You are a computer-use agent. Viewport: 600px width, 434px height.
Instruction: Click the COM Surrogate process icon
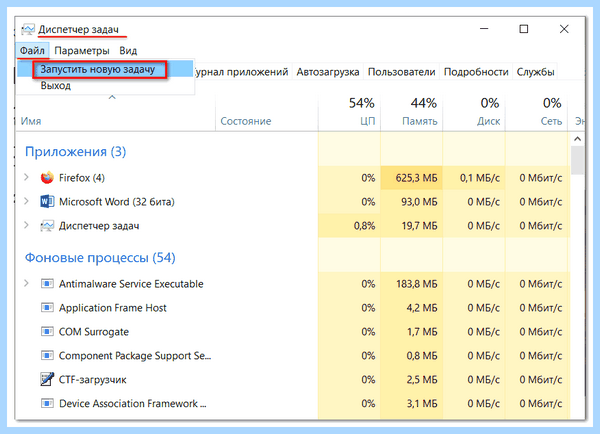[x=47, y=331]
